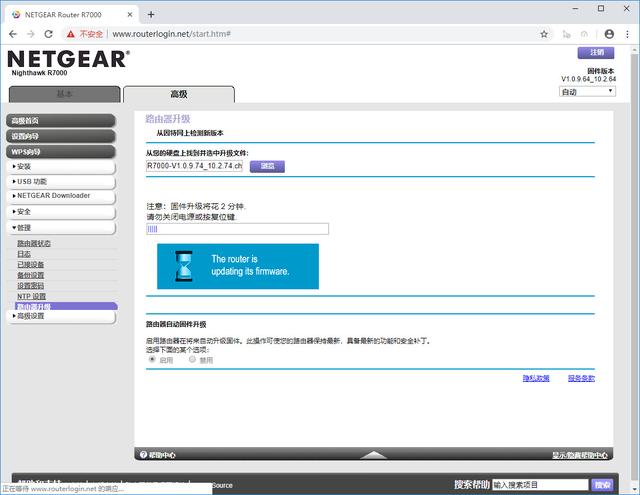
Task: Open the 隐私政策 link
Action: click(x=536, y=378)
